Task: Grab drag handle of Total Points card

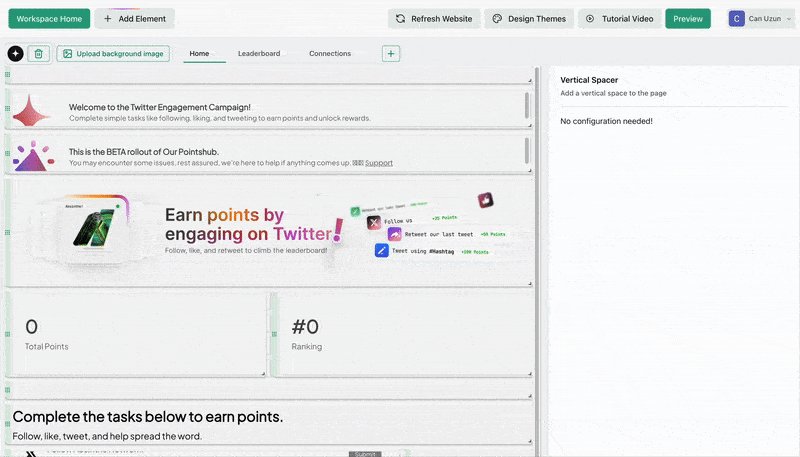Action: pyautogui.click(x=8, y=334)
